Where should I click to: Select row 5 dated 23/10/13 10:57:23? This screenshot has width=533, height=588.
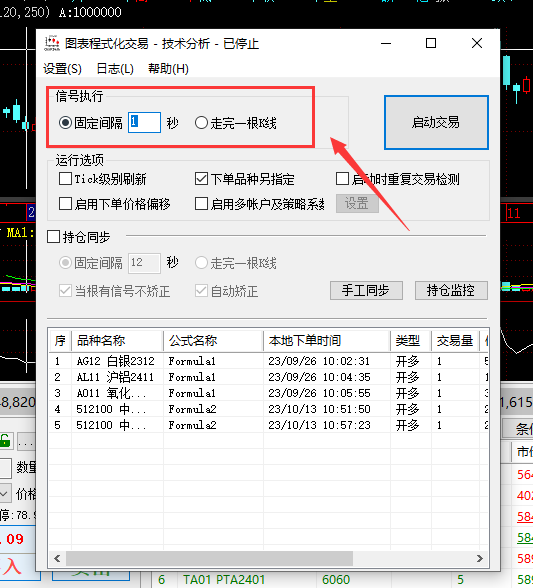click(269, 425)
